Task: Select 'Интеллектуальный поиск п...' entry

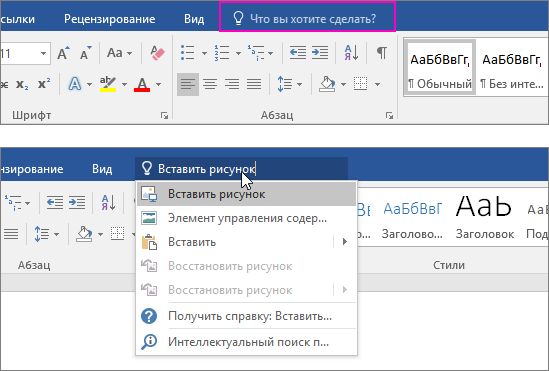Action: (x=247, y=342)
